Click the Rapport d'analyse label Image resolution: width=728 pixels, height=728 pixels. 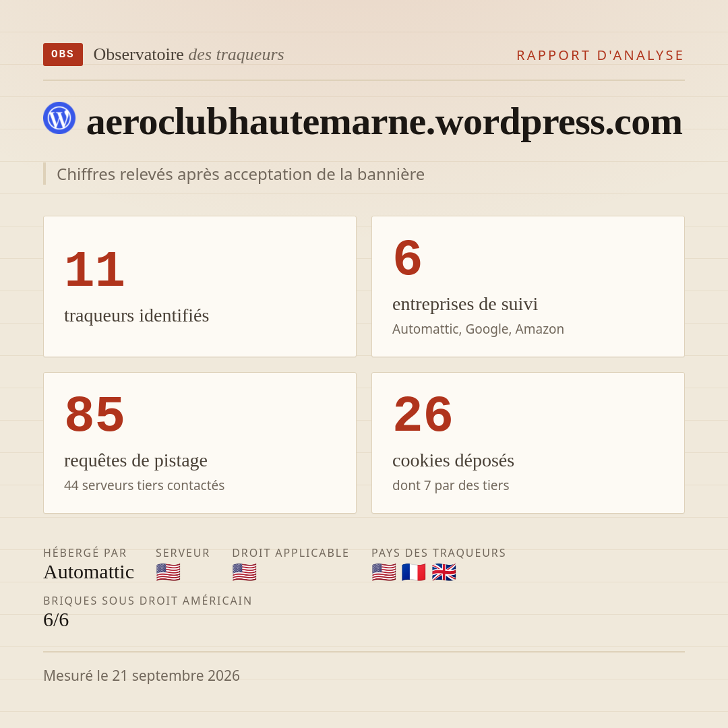pos(601,55)
